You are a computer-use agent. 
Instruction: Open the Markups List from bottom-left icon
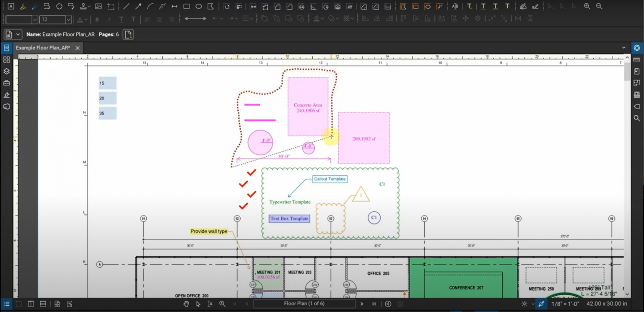click(6, 304)
